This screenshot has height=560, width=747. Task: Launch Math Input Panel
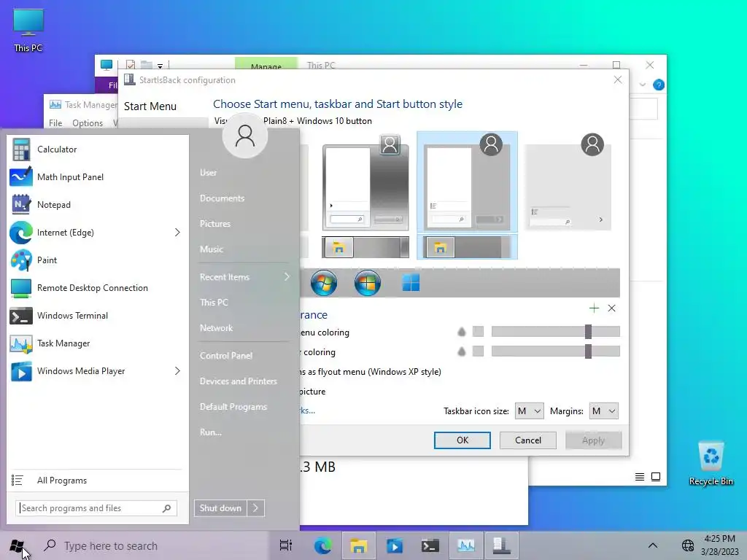click(98, 177)
